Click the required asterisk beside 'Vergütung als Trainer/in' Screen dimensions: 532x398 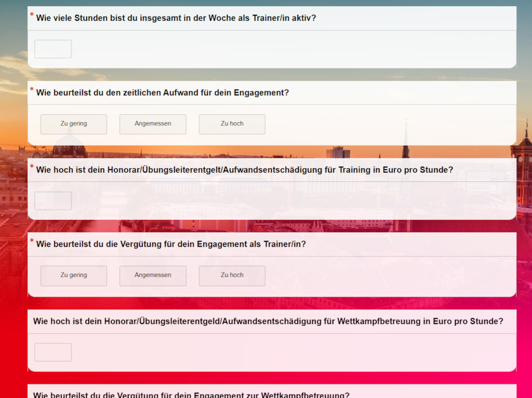pos(32,241)
